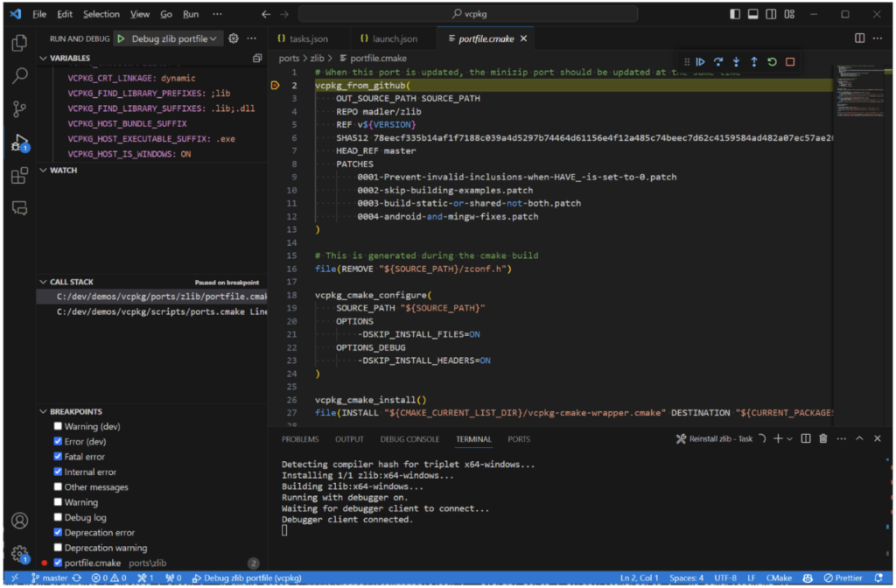Click the Prettier item in the status bar
This screenshot has height=588, width=896.
pyautogui.click(x=845, y=578)
